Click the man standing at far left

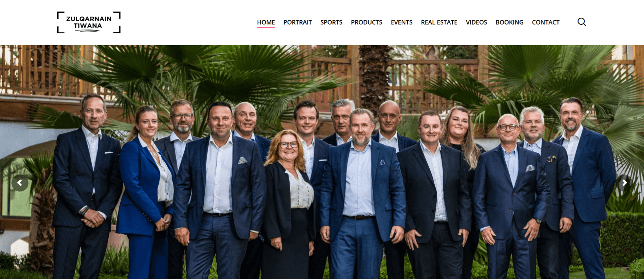pyautogui.click(x=87, y=187)
